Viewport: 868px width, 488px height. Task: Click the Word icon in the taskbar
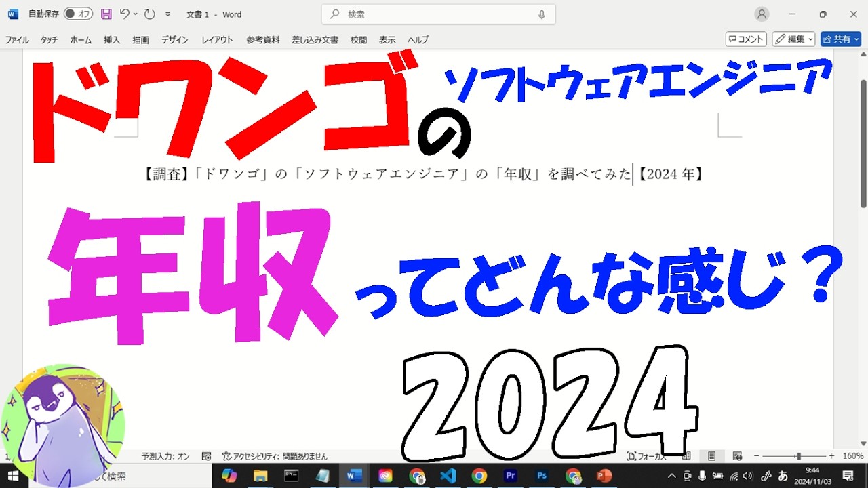click(354, 476)
